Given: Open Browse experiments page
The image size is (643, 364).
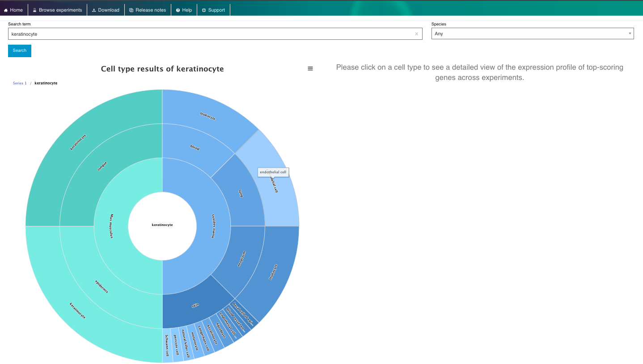Looking at the screenshot, I should [57, 10].
